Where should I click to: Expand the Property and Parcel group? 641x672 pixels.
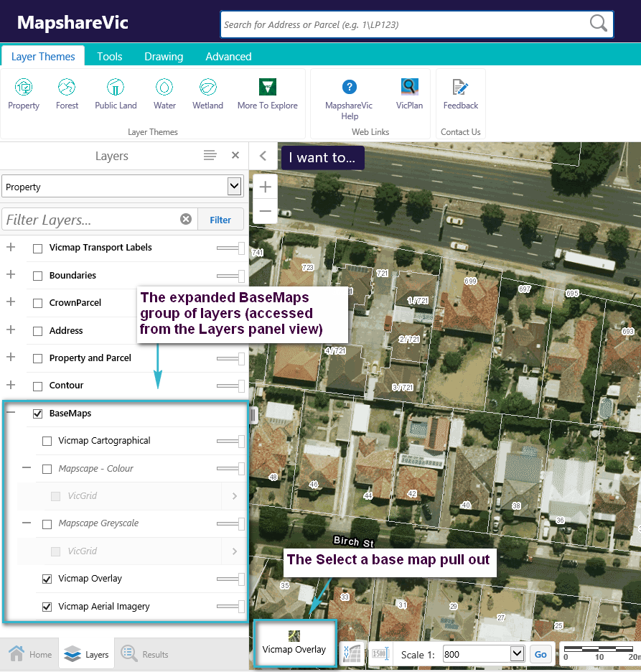click(x=11, y=357)
